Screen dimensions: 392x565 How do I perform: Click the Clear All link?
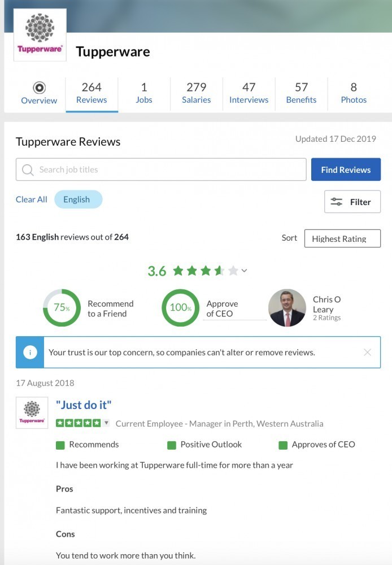31,199
